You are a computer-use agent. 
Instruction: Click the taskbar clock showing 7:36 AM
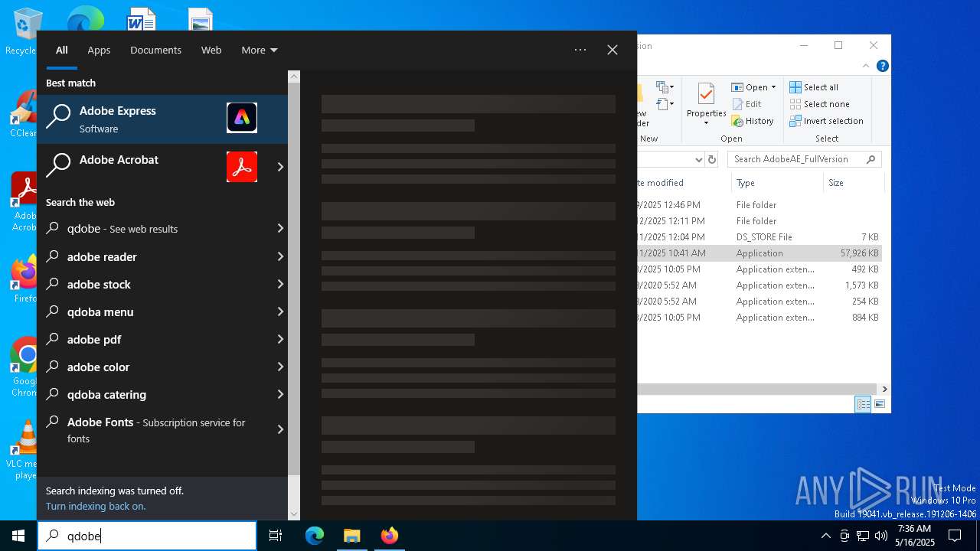point(914,536)
